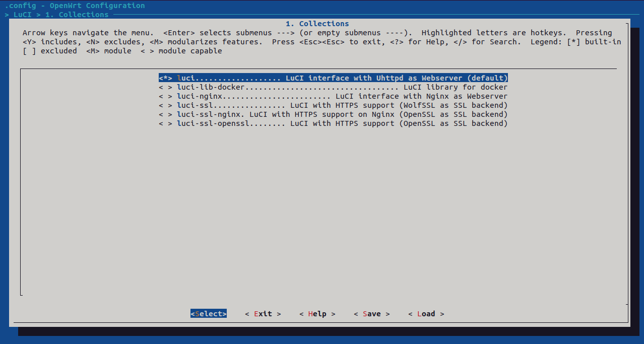Click the luci-ssl-openssl package name
The width and height of the screenshot is (644, 344).
pos(213,123)
